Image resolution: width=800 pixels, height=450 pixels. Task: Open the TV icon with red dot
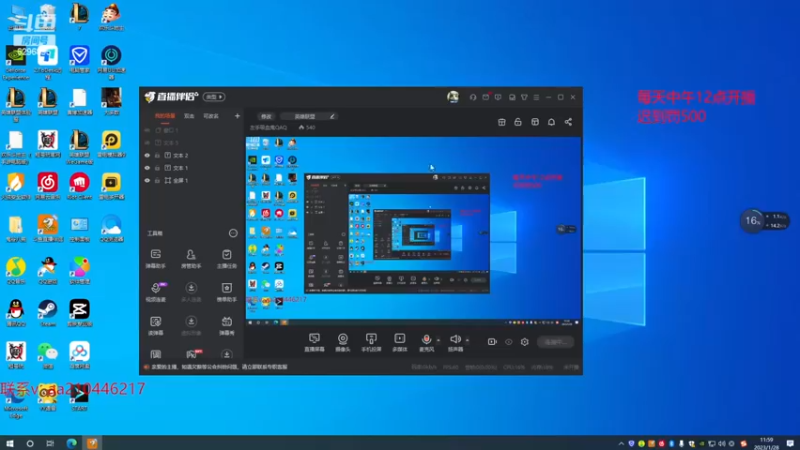(x=486, y=96)
